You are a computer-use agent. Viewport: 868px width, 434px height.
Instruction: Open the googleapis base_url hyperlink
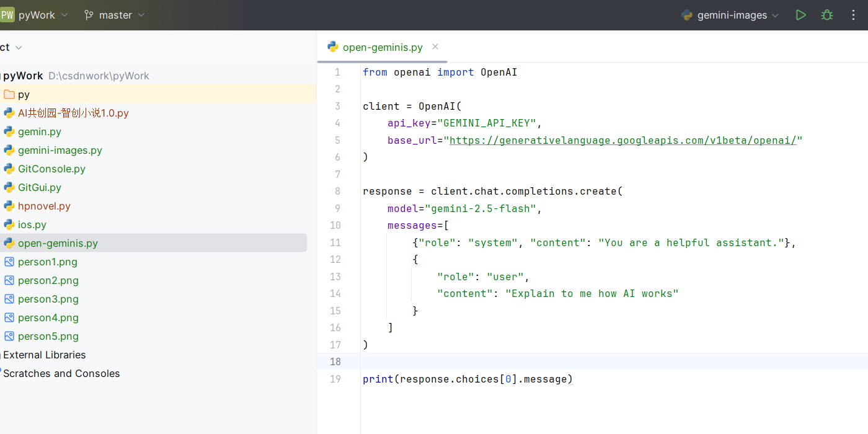624,140
